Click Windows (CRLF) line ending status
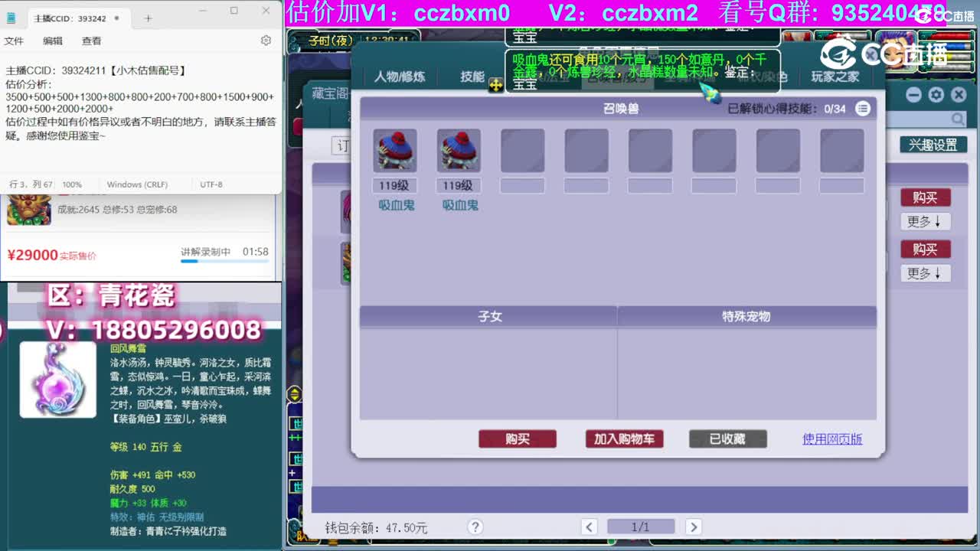Screen dimensions: 980x551 click(x=137, y=184)
